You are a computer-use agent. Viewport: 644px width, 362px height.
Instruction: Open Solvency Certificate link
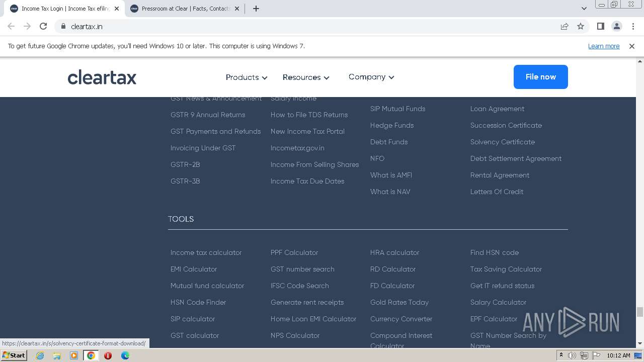503,142
